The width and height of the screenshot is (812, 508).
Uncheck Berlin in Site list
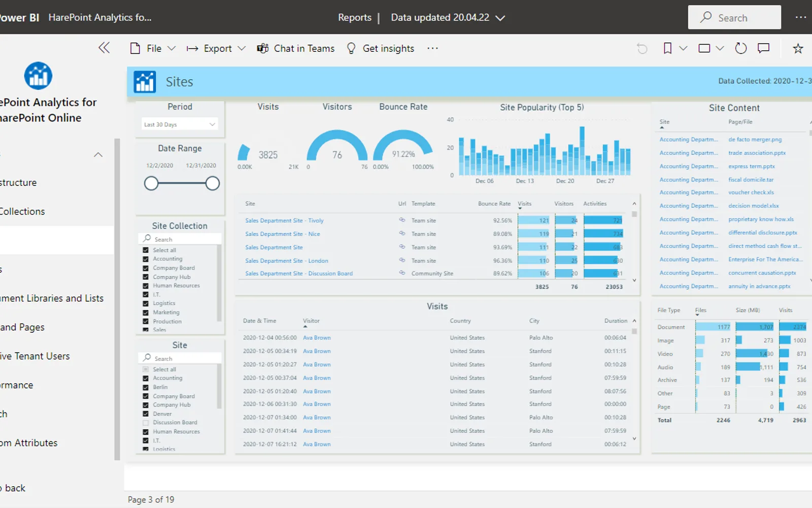point(146,387)
